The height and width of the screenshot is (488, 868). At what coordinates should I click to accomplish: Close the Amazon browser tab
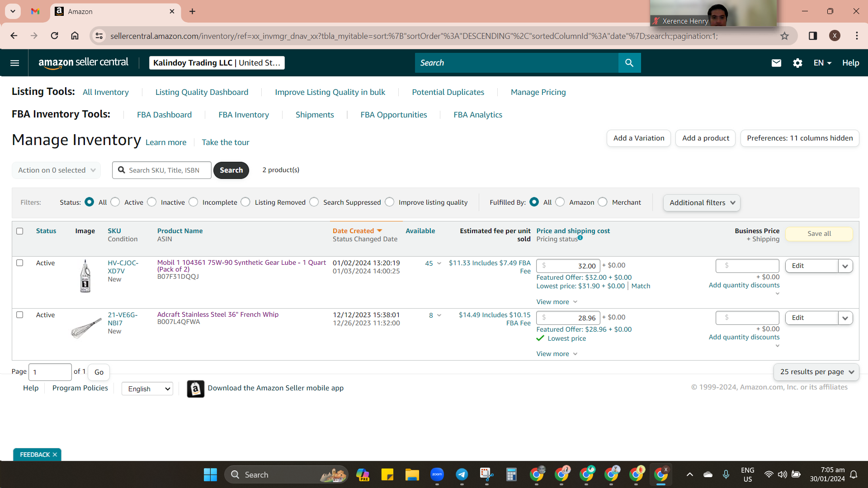tap(172, 11)
